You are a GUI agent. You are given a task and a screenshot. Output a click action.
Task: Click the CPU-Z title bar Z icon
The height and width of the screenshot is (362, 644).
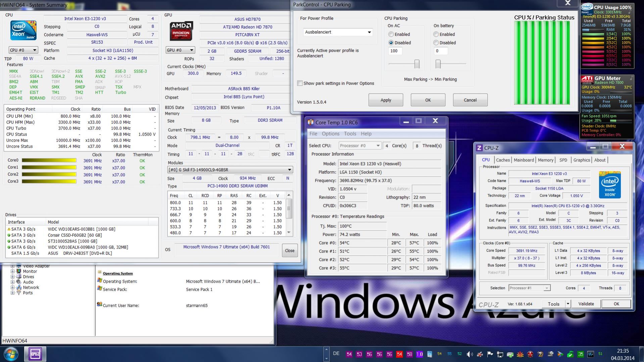click(480, 148)
